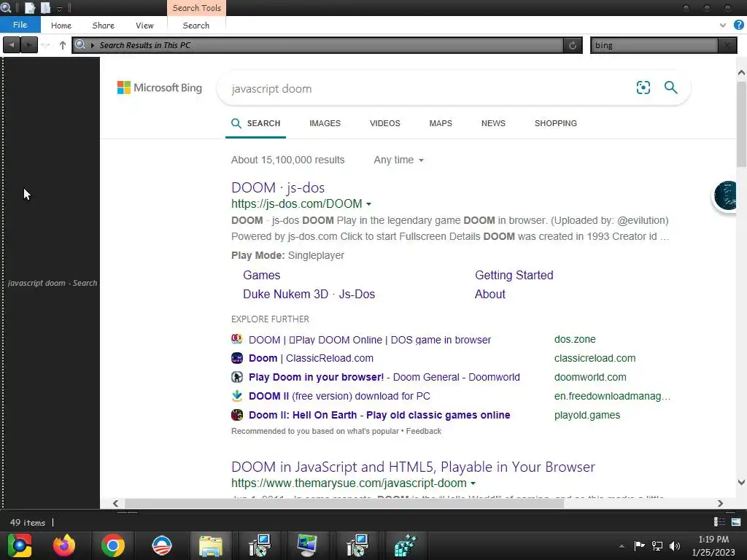Refresh the address bar location
The width and height of the screenshot is (747, 560).
pyautogui.click(x=573, y=45)
